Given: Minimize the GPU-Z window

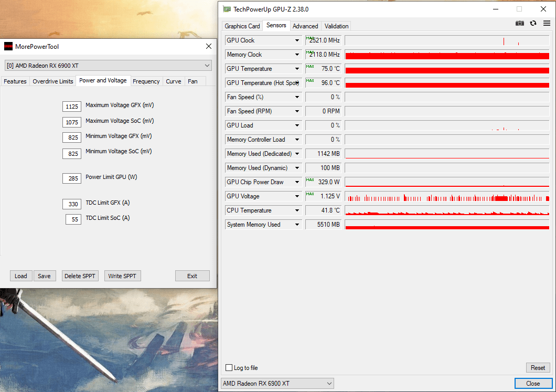Looking at the screenshot, I should [x=496, y=9].
